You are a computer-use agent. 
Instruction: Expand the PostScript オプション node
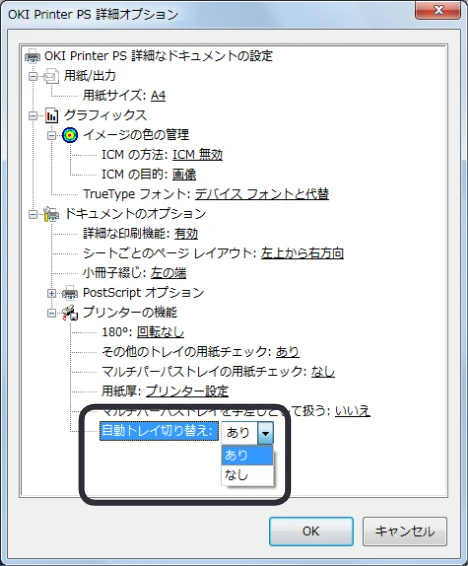coord(52,293)
